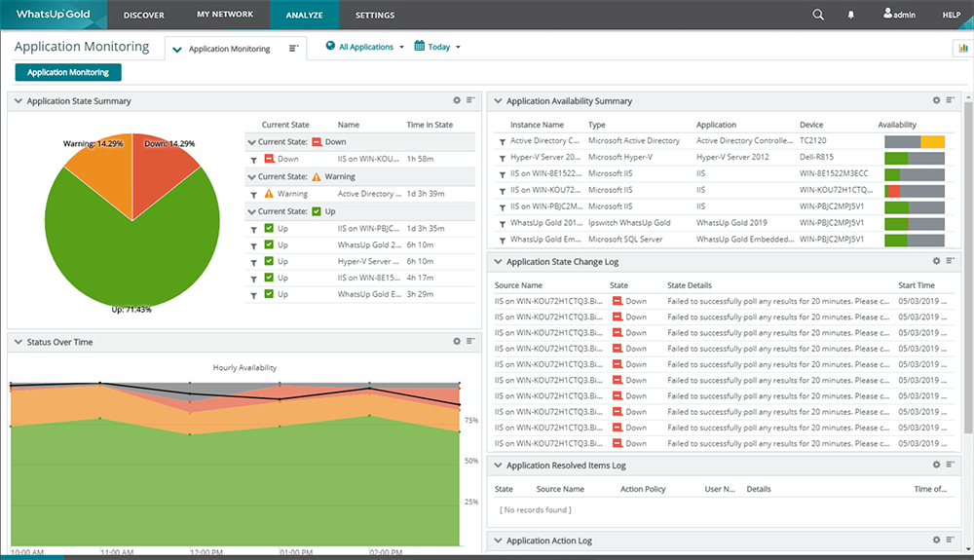
Task: Click availability bar for WIN-KOU72H1CTQ device
Action: coord(915,191)
